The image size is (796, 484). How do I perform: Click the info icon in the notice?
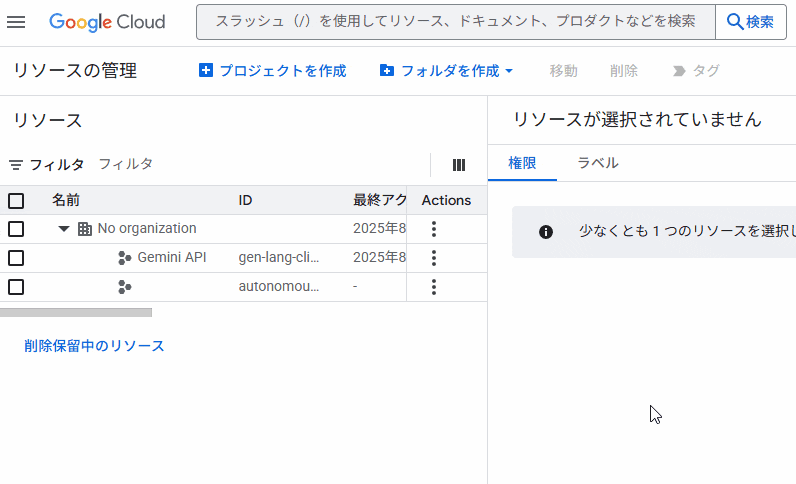(x=546, y=232)
